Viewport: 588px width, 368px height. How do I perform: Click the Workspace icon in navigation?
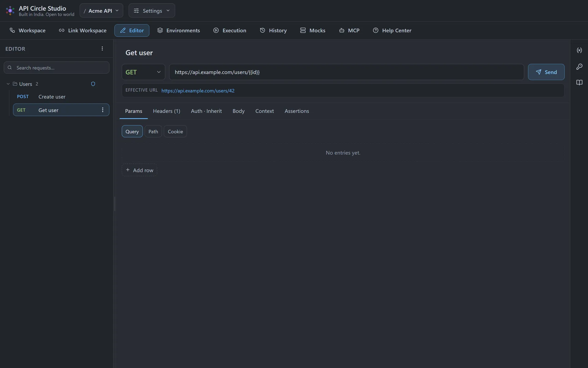[x=12, y=30]
